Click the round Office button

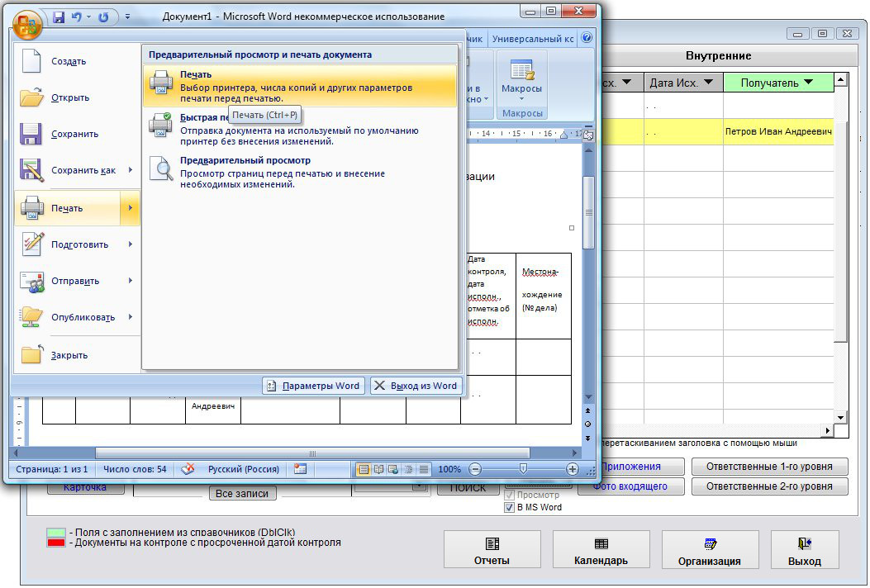[27, 25]
